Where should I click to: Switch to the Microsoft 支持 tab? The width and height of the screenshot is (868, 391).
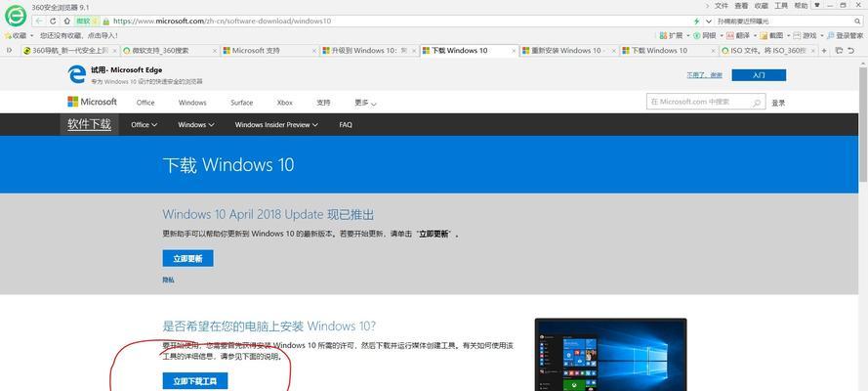coord(270,51)
